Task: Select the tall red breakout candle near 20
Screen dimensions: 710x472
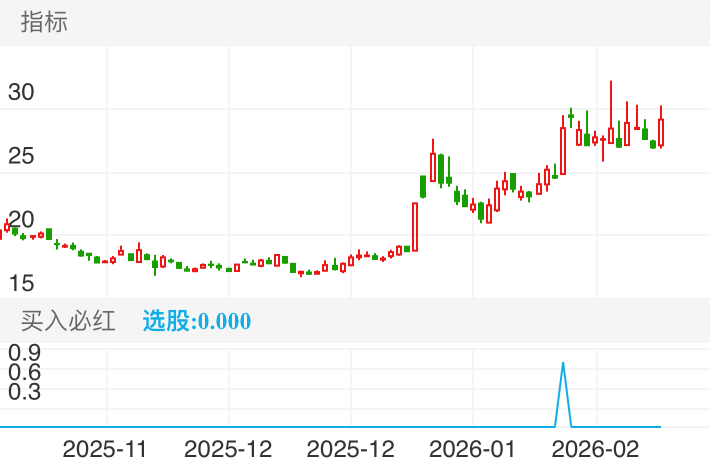Action: pyautogui.click(x=414, y=226)
